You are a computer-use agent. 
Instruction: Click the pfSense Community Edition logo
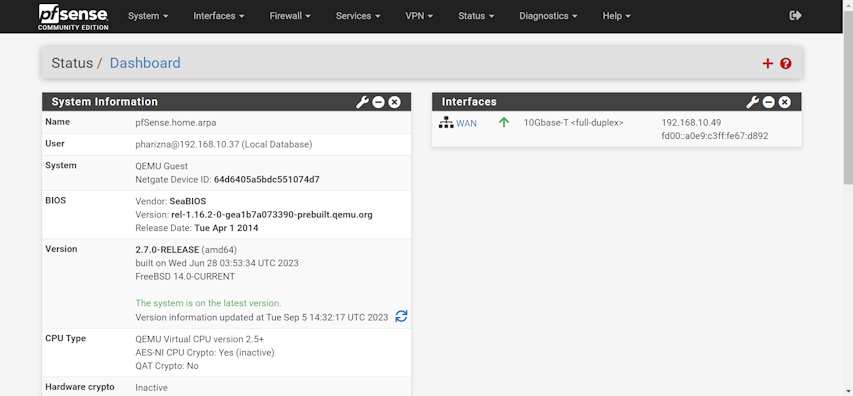tap(73, 16)
